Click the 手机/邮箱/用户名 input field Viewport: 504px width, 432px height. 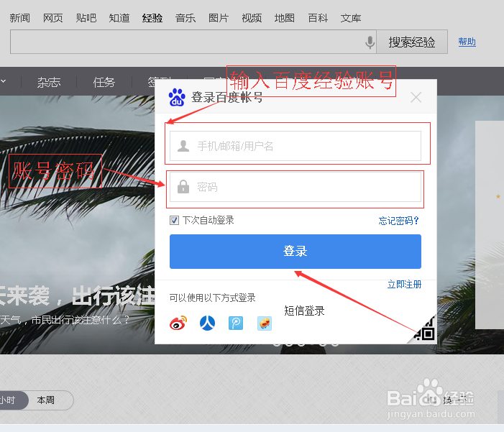295,146
